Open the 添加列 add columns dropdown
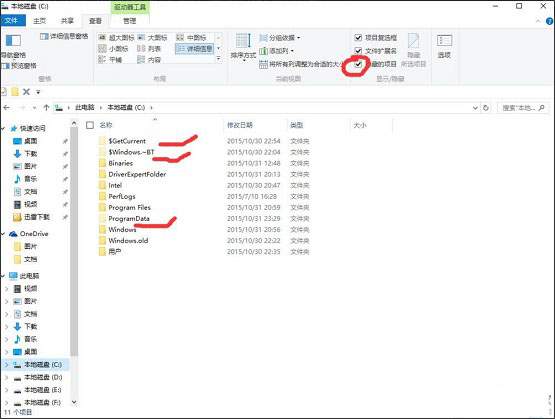Image resolution: width=555 pixels, height=419 pixels. coord(276,51)
